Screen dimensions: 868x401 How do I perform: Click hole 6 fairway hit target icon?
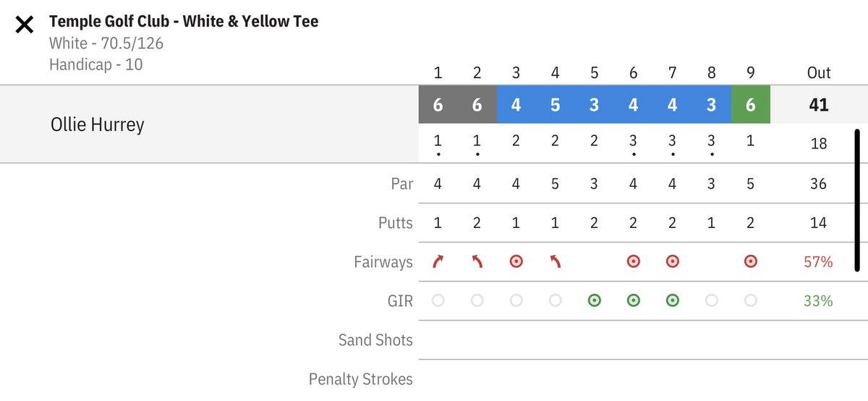(x=633, y=261)
